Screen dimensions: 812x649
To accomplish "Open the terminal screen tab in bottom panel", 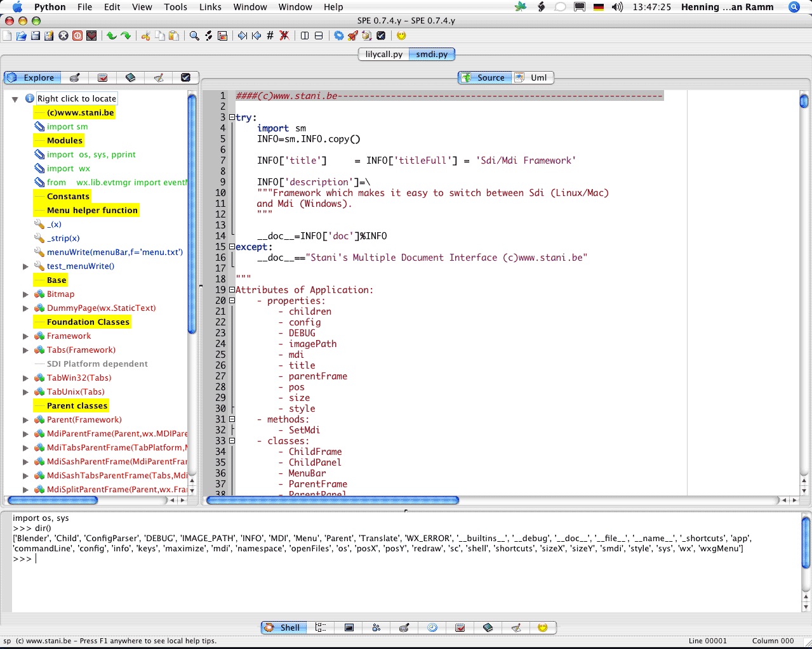I will click(349, 627).
